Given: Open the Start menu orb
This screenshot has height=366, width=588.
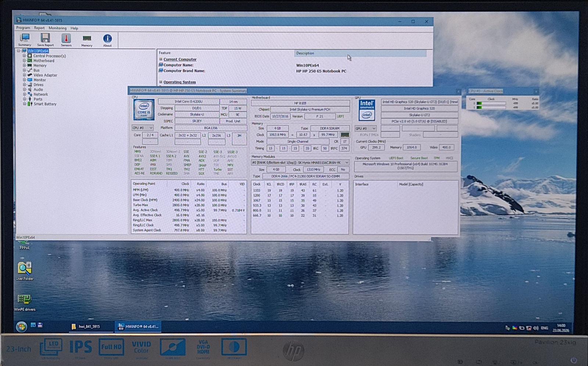Looking at the screenshot, I should point(21,326).
